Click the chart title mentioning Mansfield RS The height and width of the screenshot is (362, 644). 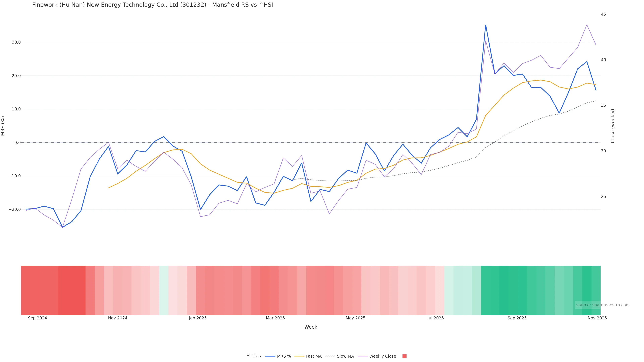(152, 5)
